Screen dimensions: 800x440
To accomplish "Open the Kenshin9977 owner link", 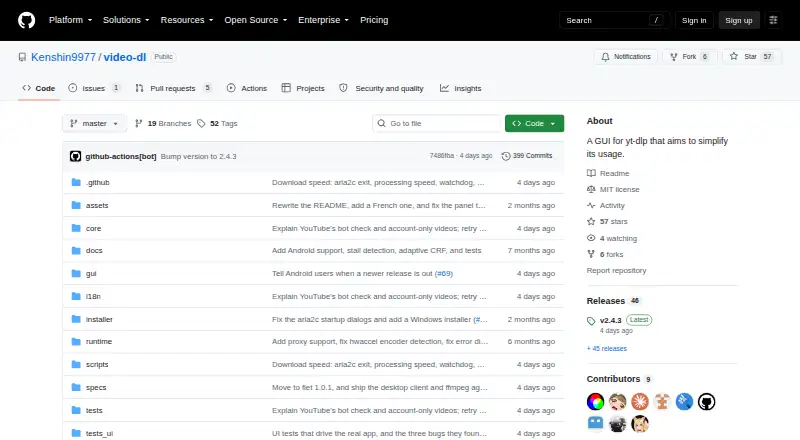I will [63, 57].
